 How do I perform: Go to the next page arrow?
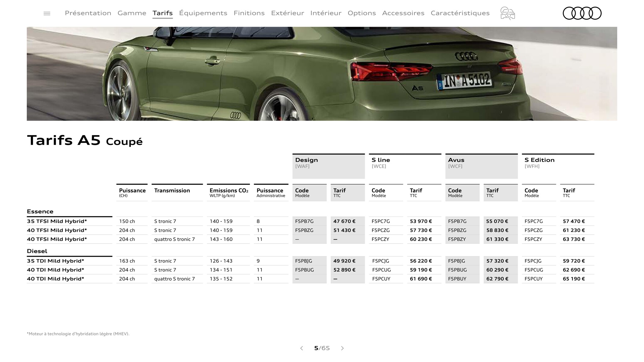tap(342, 348)
